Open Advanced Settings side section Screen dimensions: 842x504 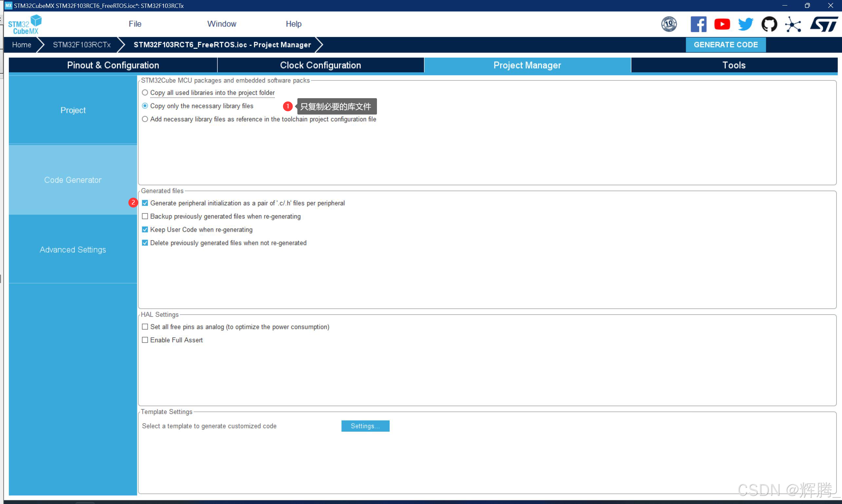pos(73,250)
